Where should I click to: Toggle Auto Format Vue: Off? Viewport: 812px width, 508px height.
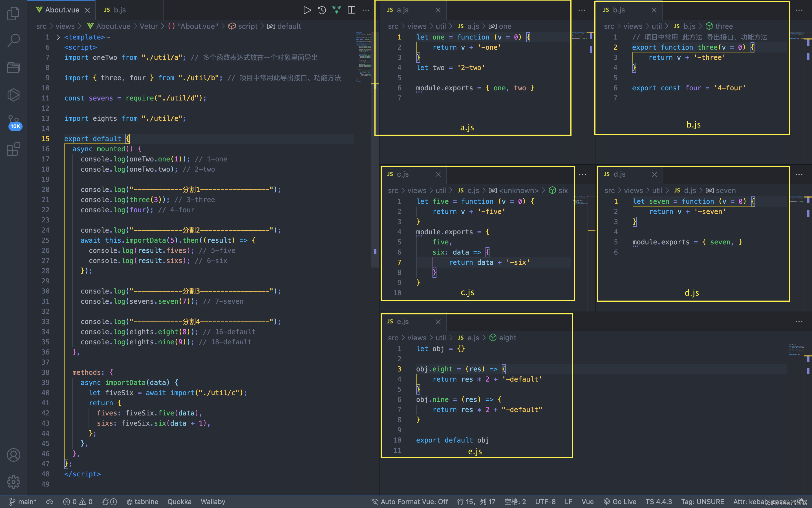tap(410, 502)
